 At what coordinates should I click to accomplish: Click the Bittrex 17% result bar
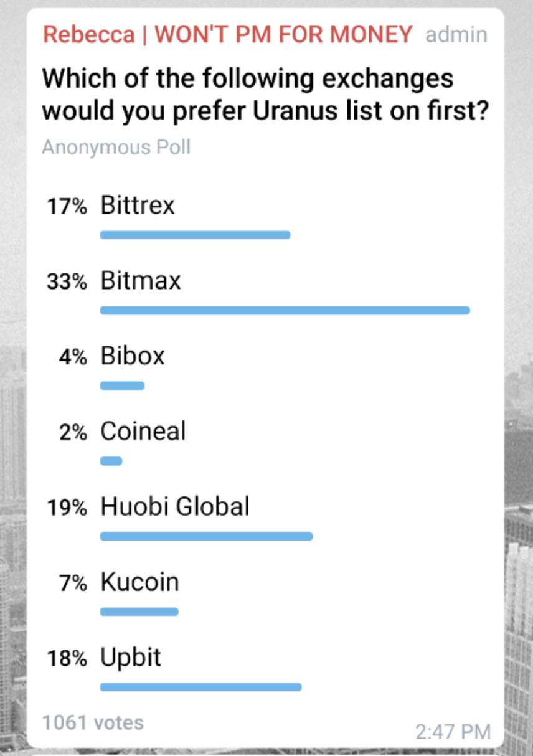(x=195, y=235)
